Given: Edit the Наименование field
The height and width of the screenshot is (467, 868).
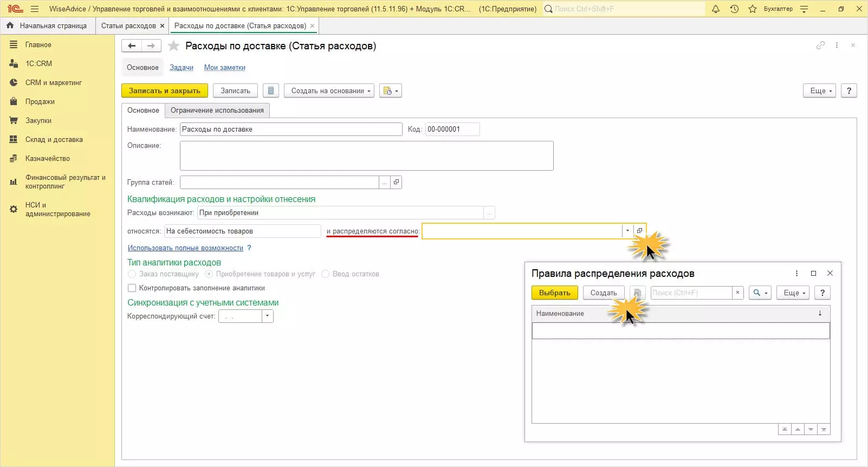Looking at the screenshot, I should [x=291, y=129].
